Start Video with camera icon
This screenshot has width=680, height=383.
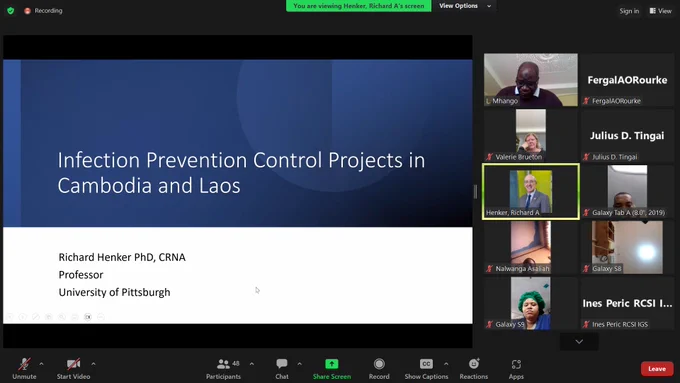click(73, 368)
